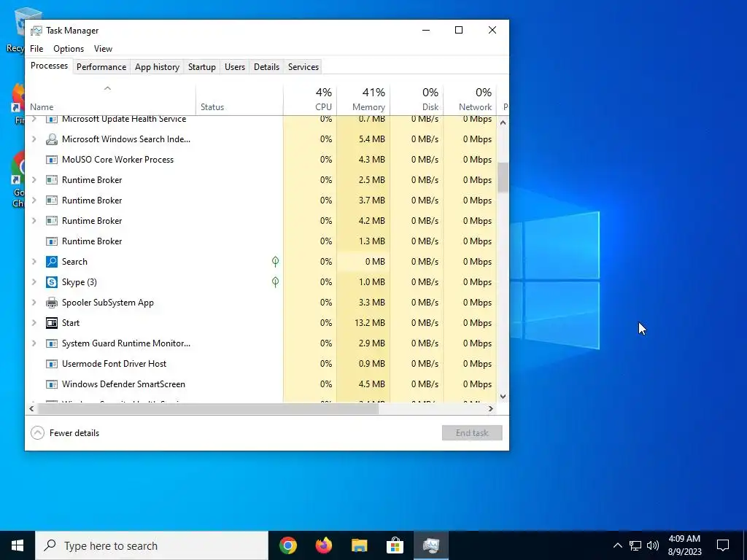This screenshot has width=747, height=560.
Task: Click the green leaf status icon for Skype
Action: tap(275, 281)
